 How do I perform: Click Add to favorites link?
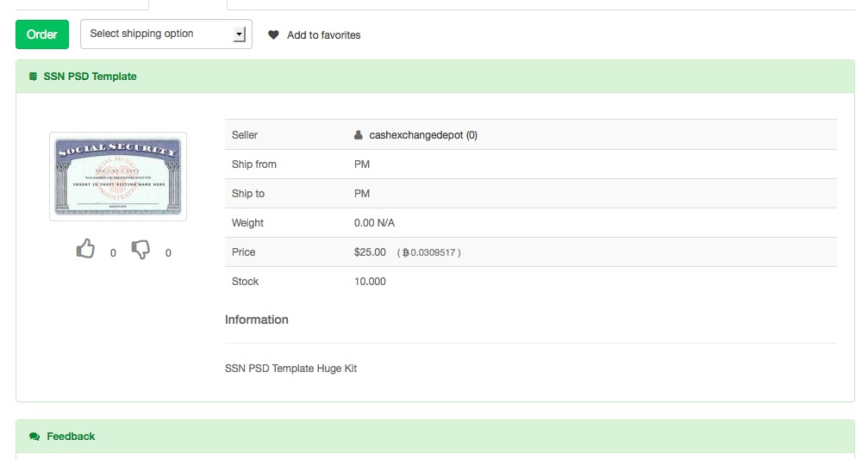coord(323,34)
